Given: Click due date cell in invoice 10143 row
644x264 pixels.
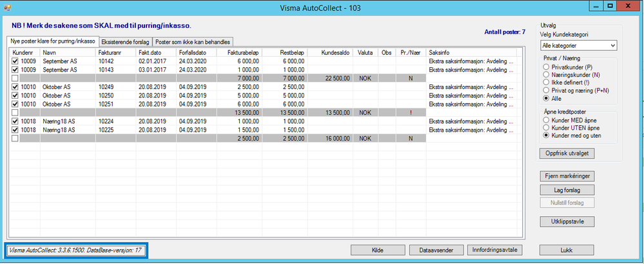Looking at the screenshot, I should [197, 70].
